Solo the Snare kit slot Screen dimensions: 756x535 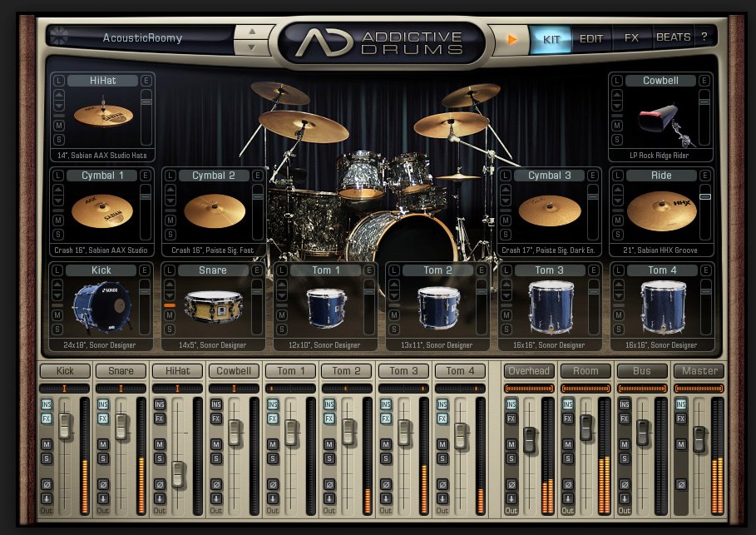click(x=170, y=329)
